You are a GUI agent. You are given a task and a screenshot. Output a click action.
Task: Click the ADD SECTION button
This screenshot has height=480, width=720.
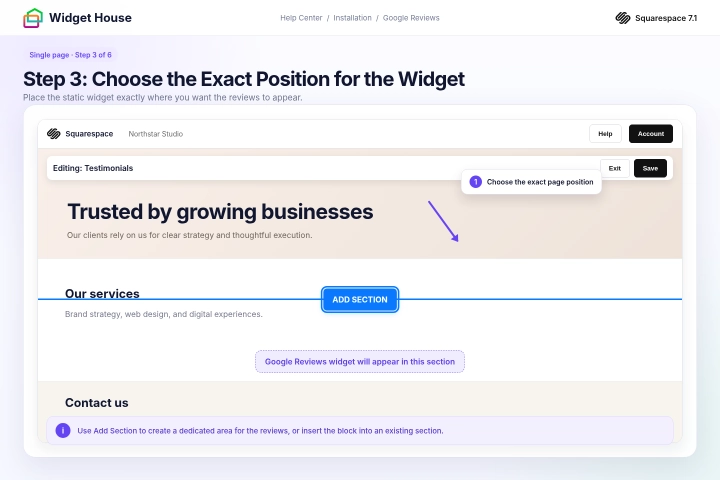tap(360, 299)
